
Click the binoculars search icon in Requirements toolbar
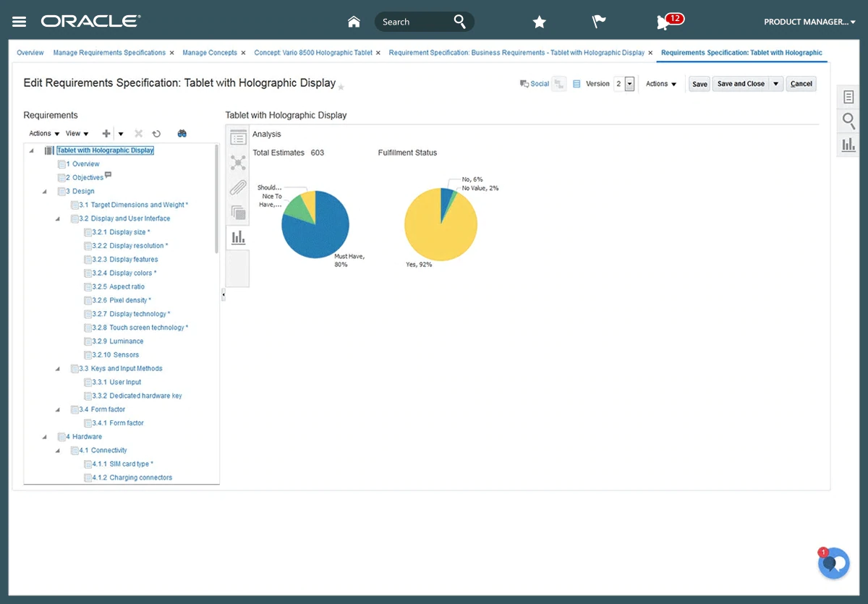click(x=182, y=133)
